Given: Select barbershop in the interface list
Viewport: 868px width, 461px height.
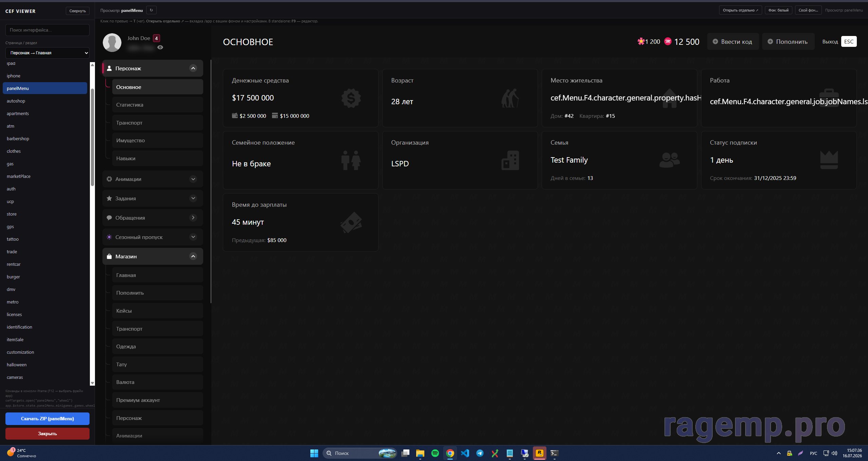Looking at the screenshot, I should point(45,139).
